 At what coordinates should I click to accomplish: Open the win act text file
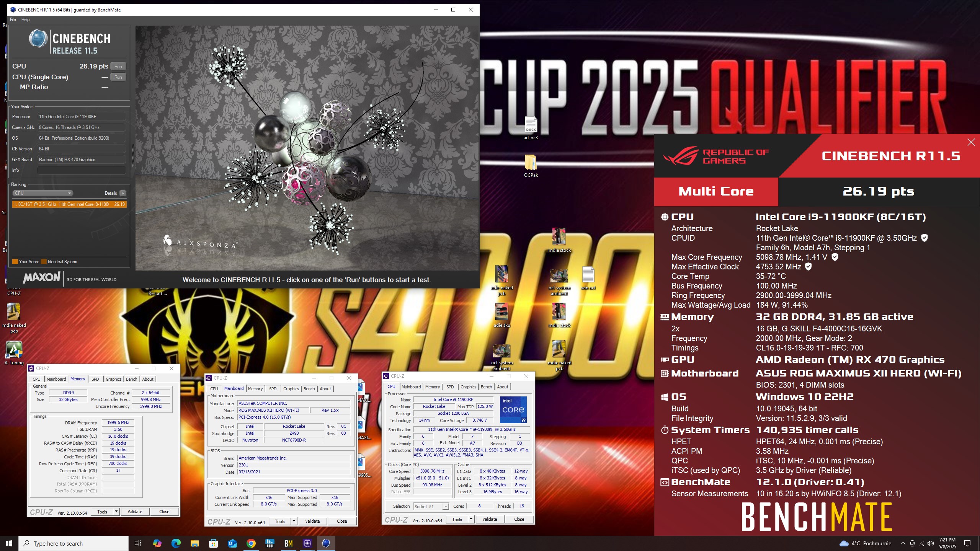(x=588, y=278)
